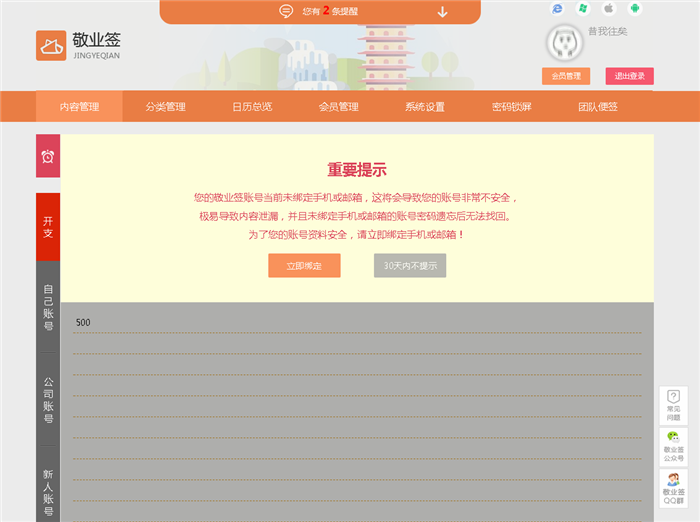Viewport: 700px width, 522px height.
Task: Select the 公司账号 category in sidebar
Action: 48,399
